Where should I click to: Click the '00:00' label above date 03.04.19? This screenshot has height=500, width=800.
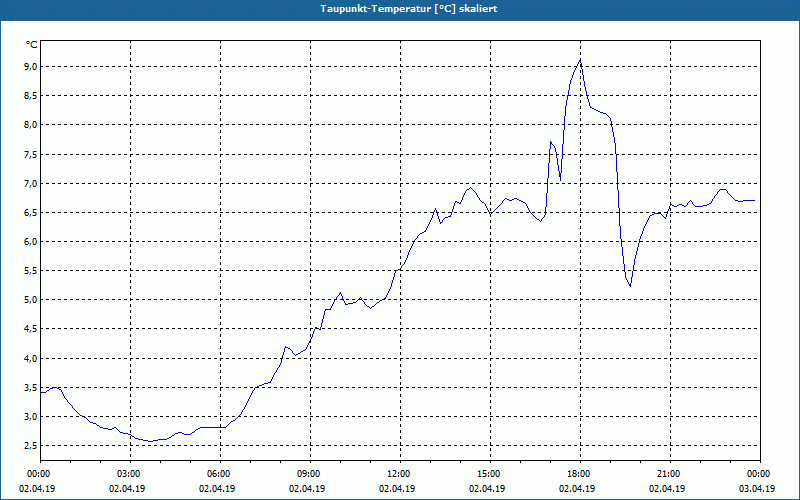(x=758, y=474)
